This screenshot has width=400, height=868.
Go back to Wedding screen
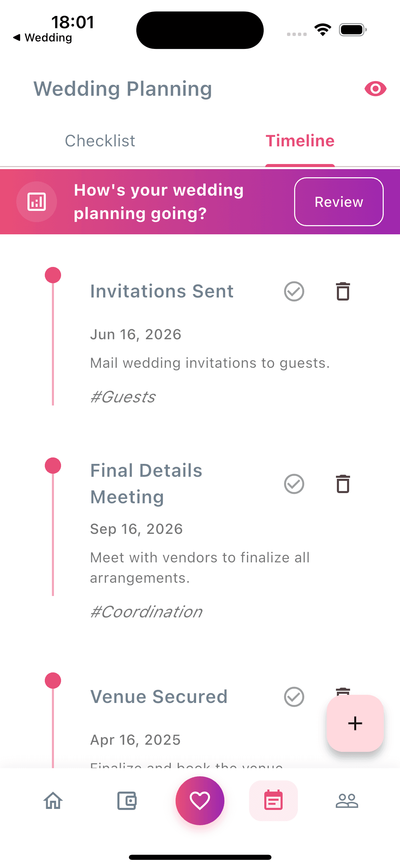43,37
